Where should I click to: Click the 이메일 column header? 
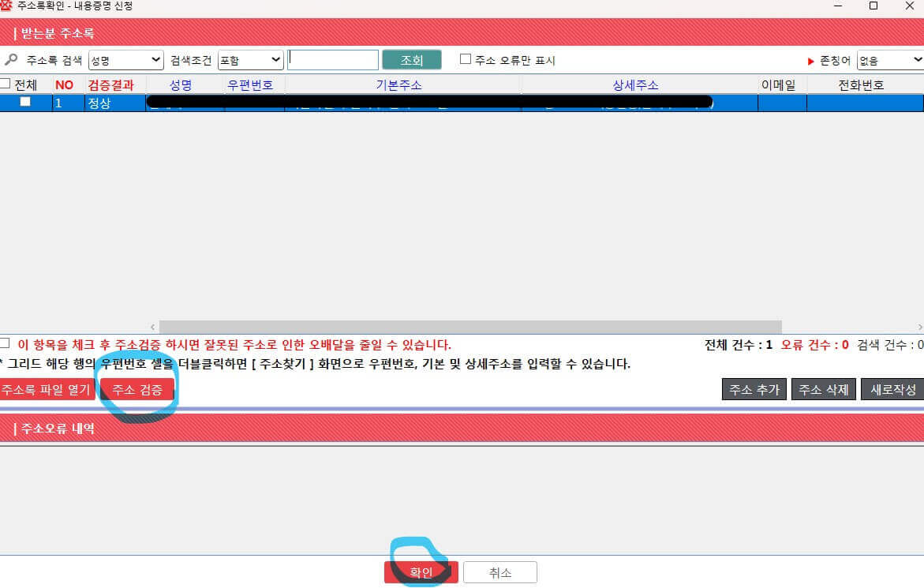click(779, 84)
